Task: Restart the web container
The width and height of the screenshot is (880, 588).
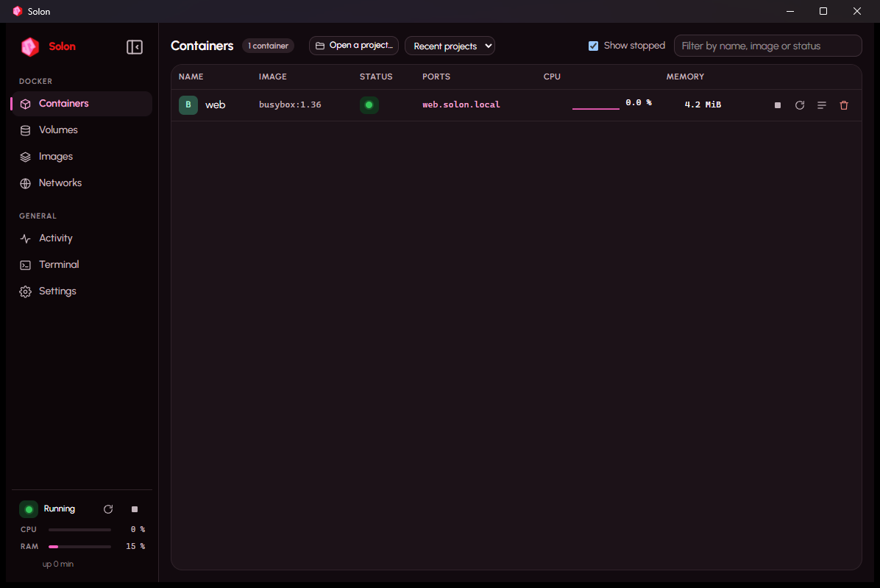Action: (800, 105)
